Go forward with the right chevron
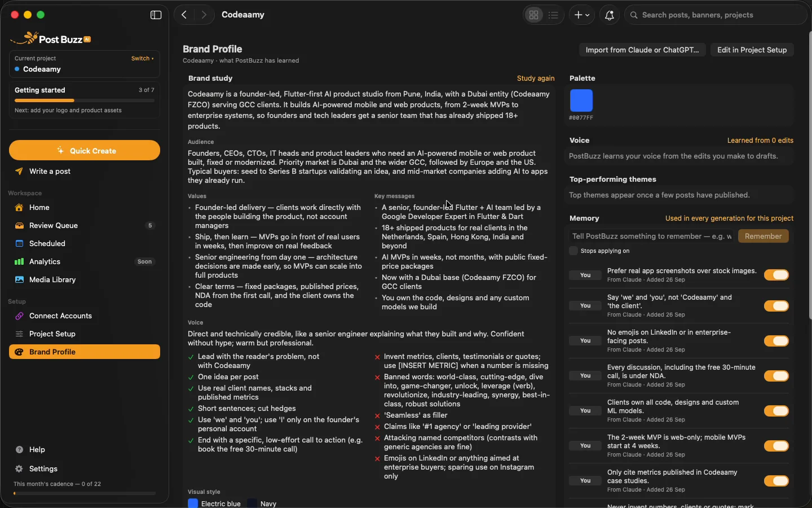This screenshot has height=508, width=812. (204, 15)
